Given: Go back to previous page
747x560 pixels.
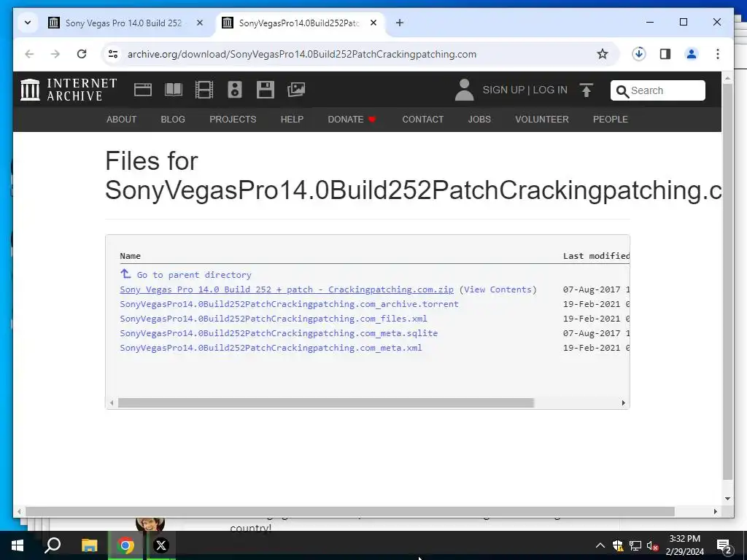Looking at the screenshot, I should pos(29,54).
